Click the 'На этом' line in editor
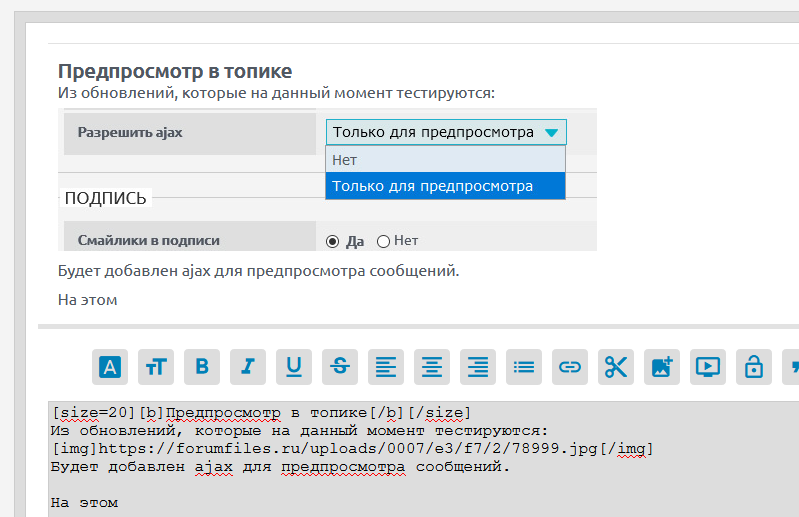 (84, 503)
